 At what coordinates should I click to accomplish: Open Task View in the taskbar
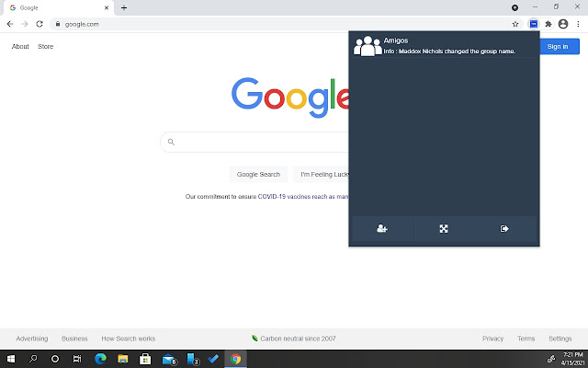(77, 359)
